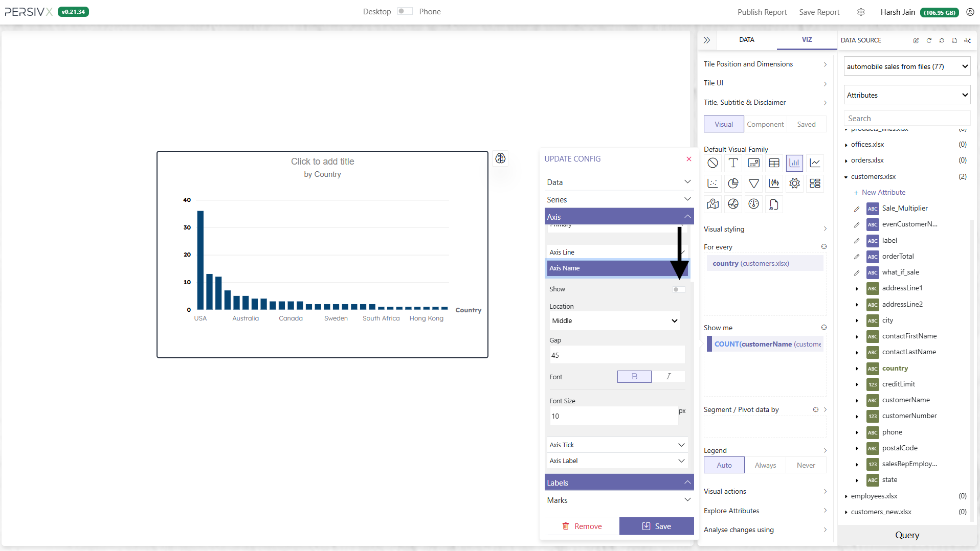Click the globe icon beside the chart tile
Screen dimensions: 980x551
coord(500,158)
